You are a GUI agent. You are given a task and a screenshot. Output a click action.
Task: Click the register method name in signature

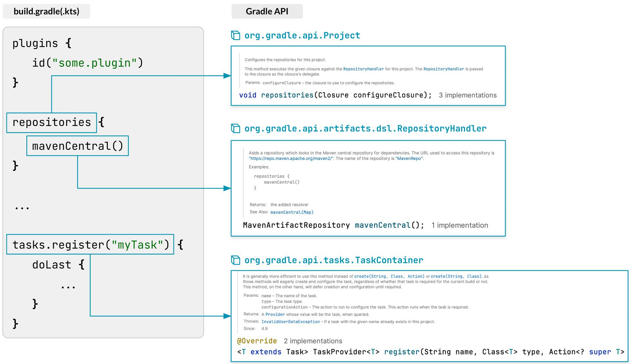point(402,352)
